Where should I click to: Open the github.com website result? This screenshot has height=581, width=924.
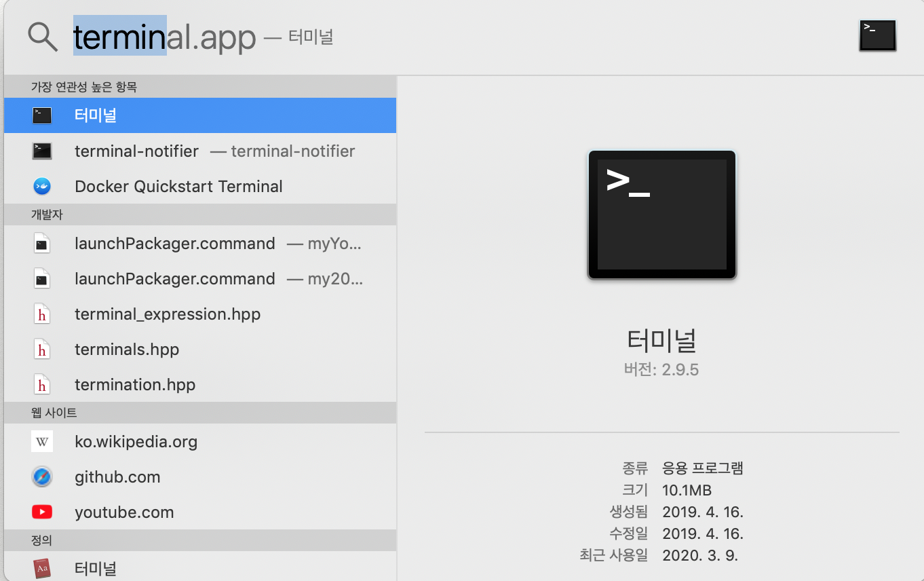pos(200,476)
